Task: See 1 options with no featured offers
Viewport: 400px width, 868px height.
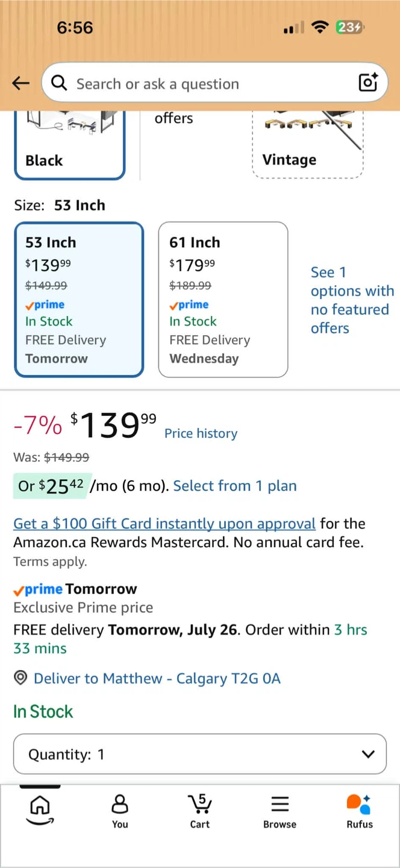Action: (x=352, y=300)
